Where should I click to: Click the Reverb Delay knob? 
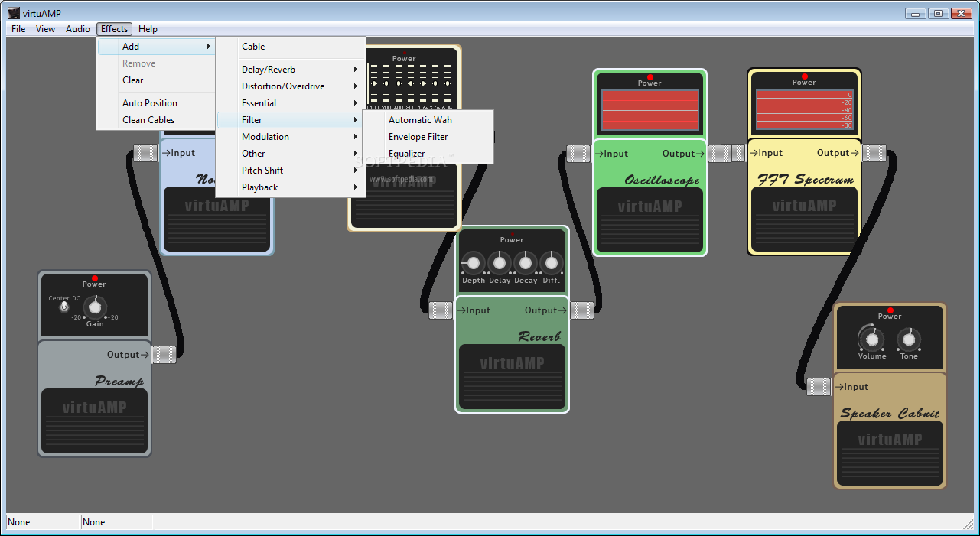[x=500, y=263]
